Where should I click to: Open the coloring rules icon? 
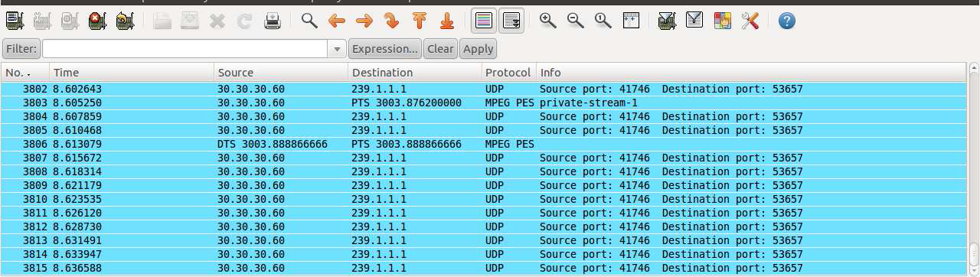(x=722, y=21)
